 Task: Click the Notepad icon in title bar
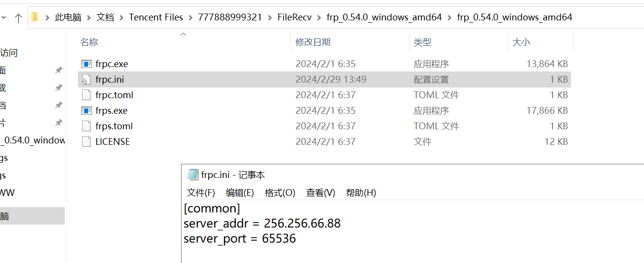point(193,175)
